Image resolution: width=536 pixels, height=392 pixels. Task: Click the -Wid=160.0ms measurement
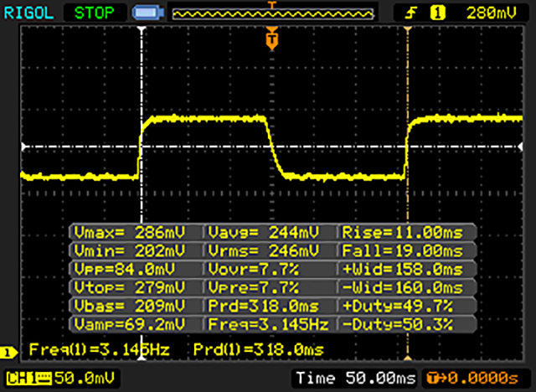coord(403,287)
